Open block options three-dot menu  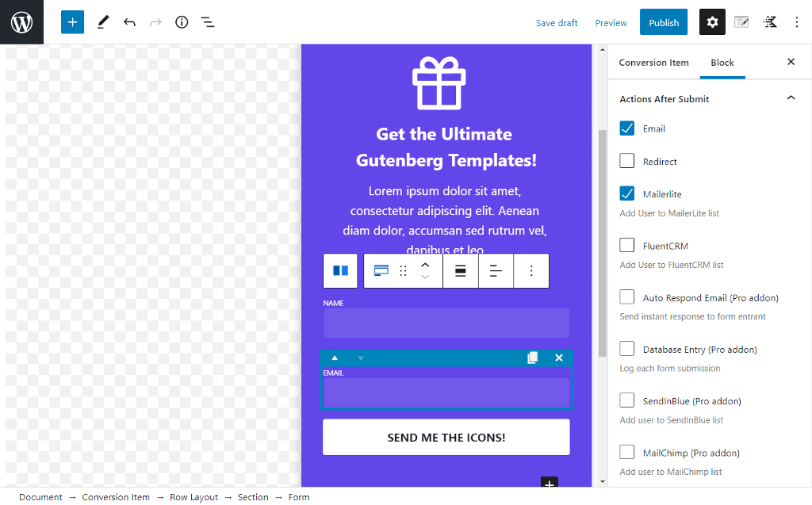(x=531, y=271)
